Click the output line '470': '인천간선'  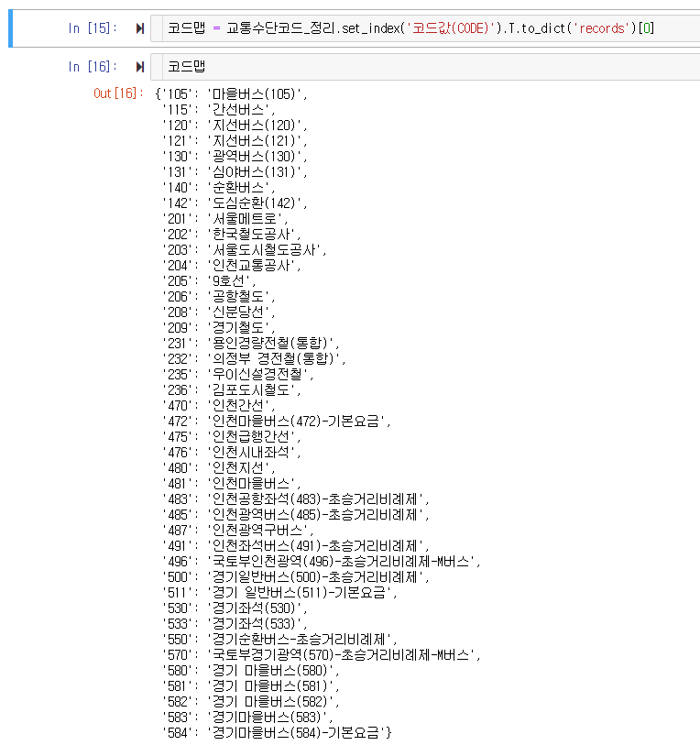[218, 406]
